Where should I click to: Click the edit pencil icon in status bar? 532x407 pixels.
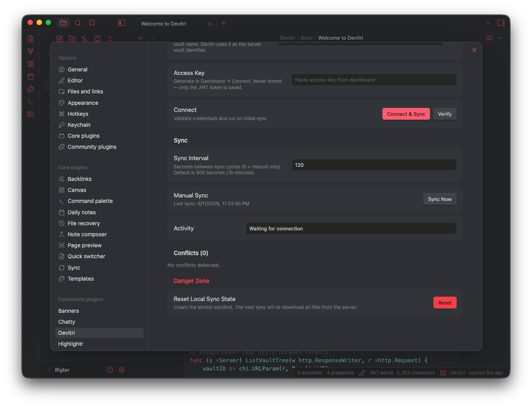tap(362, 373)
